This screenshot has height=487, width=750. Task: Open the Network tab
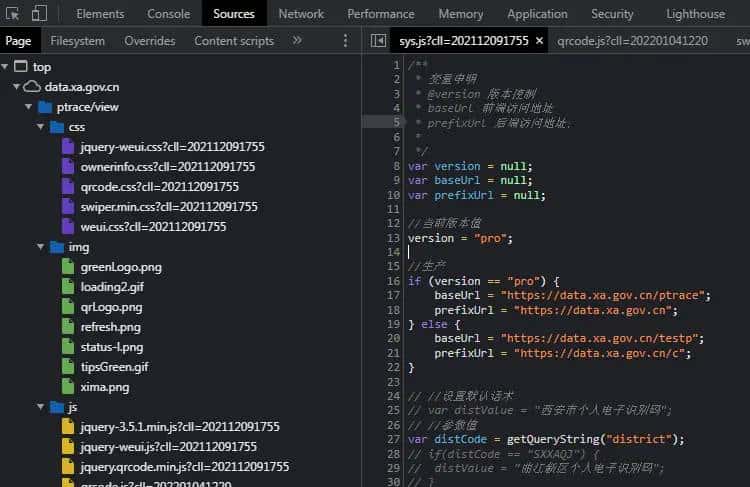(301, 14)
